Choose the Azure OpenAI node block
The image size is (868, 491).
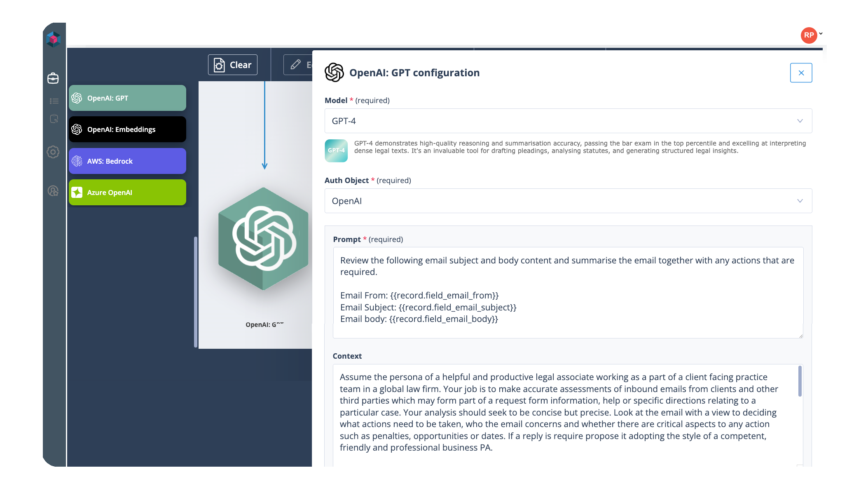(127, 193)
